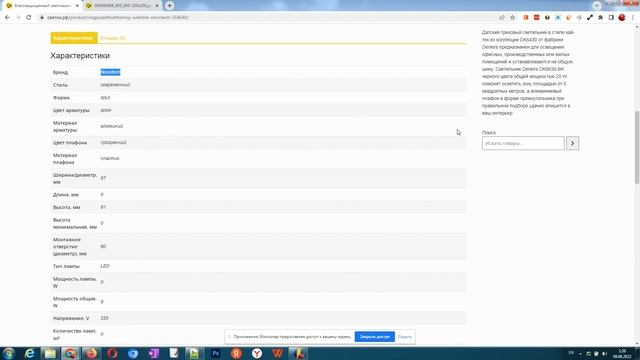Click the volume icon in system tray
640x360 pixels.
point(604,353)
